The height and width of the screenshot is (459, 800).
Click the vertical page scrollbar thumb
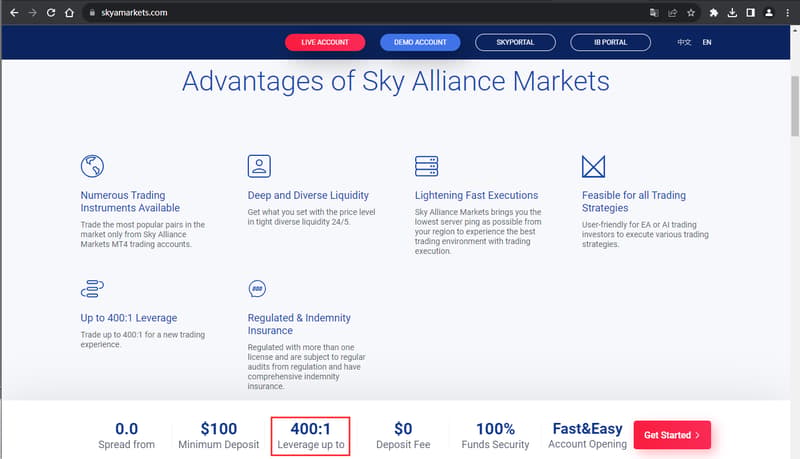795,106
